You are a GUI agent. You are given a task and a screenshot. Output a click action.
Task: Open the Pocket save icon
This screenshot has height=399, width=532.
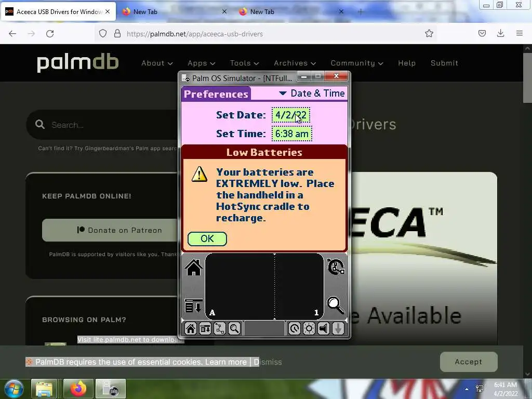pyautogui.click(x=482, y=33)
